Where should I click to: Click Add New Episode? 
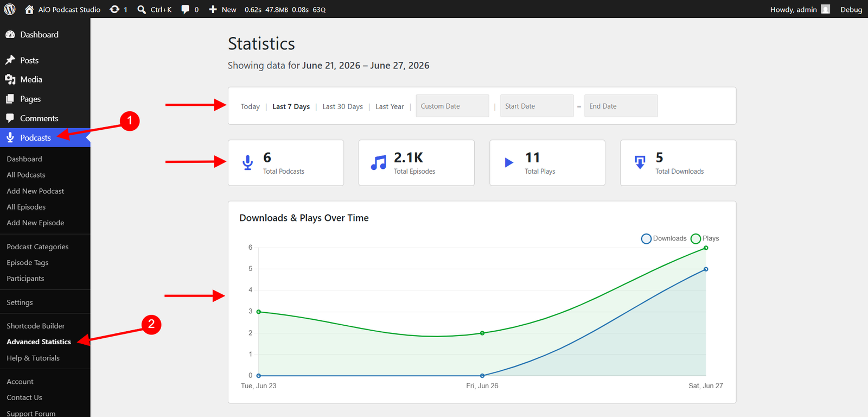(35, 223)
